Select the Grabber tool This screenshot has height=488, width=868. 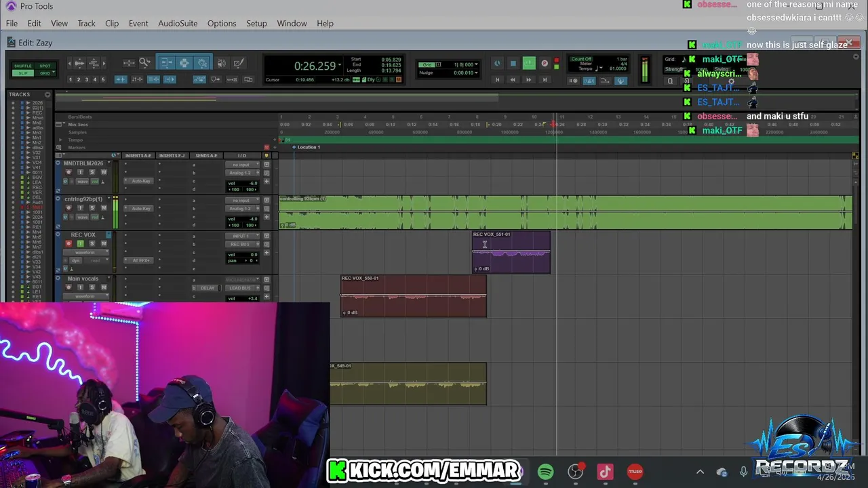pos(202,62)
